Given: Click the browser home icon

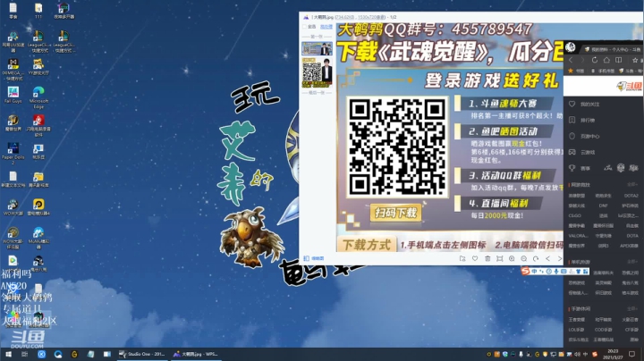Looking at the screenshot, I should click(606, 60).
